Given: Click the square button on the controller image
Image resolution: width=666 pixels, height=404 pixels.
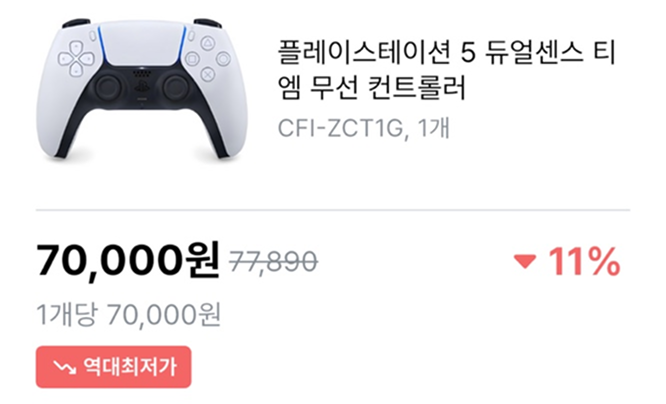Looking at the screenshot, I should pos(192,59).
